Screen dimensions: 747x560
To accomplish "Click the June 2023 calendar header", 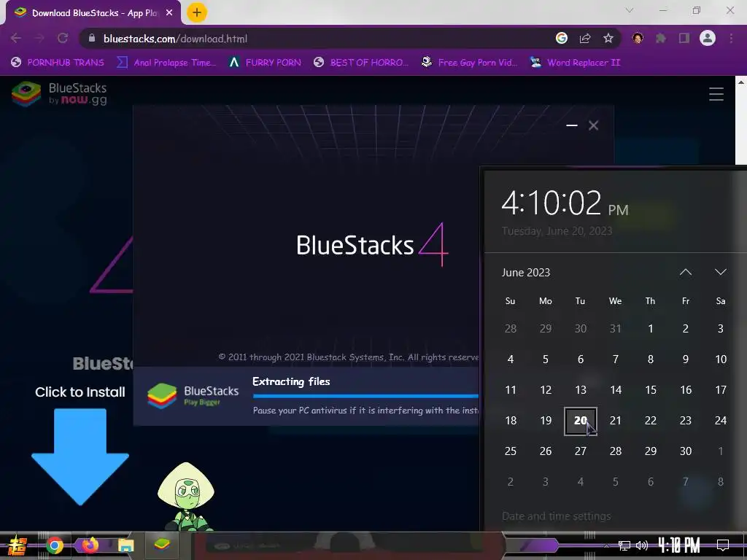I will click(525, 273).
